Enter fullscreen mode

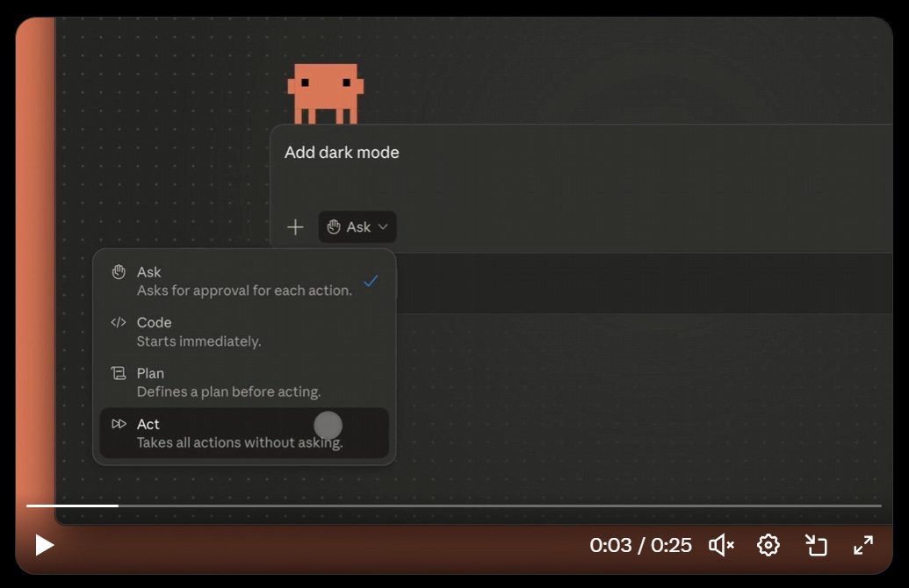863,545
